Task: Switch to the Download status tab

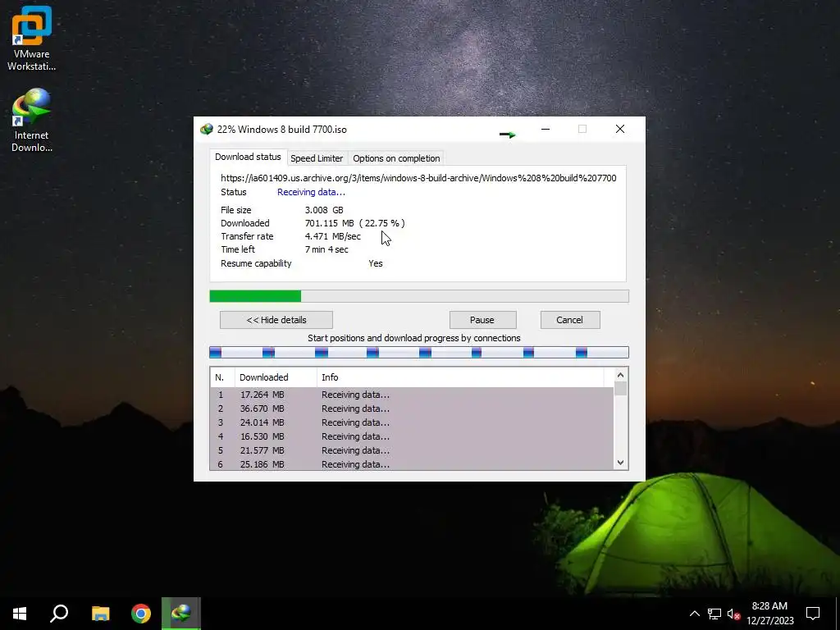Action: pyautogui.click(x=248, y=157)
